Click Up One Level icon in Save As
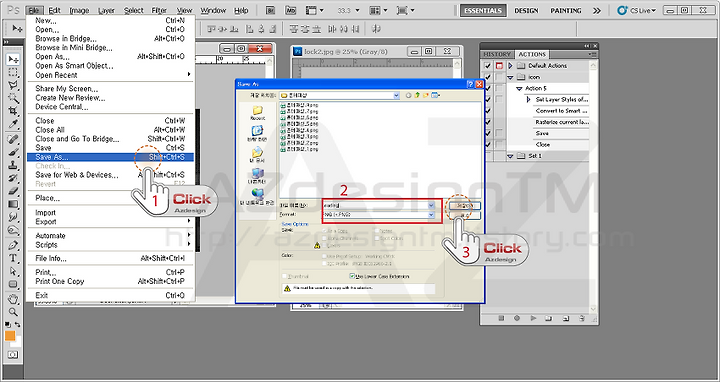Image resolution: width=720 pixels, height=382 pixels. click(417, 95)
